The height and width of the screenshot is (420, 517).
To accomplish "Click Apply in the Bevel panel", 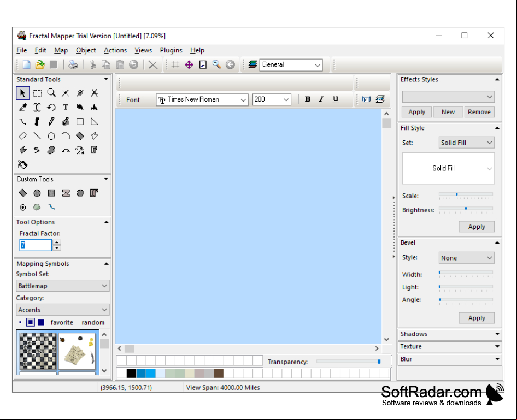I will click(x=477, y=318).
